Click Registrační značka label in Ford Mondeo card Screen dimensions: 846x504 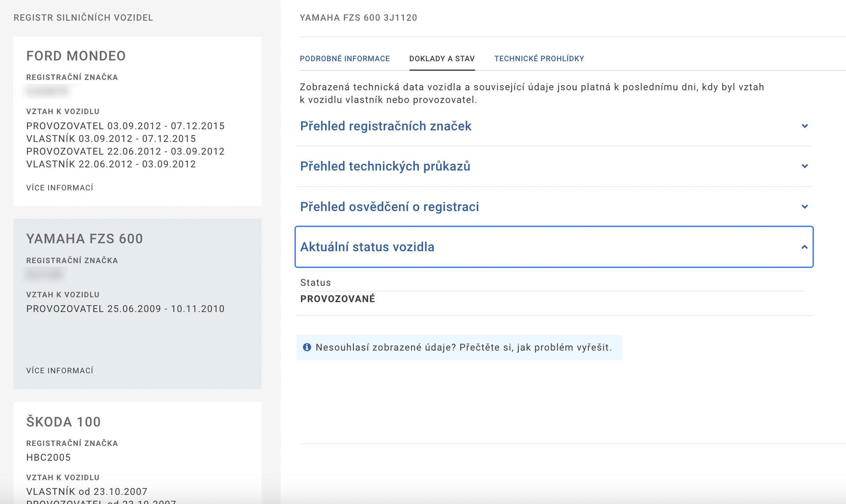[x=72, y=77]
